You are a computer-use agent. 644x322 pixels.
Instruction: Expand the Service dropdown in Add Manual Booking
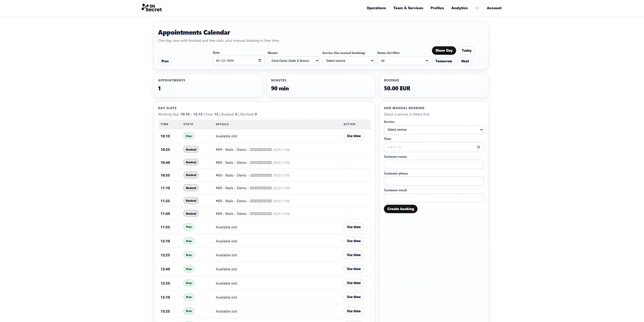click(433, 130)
